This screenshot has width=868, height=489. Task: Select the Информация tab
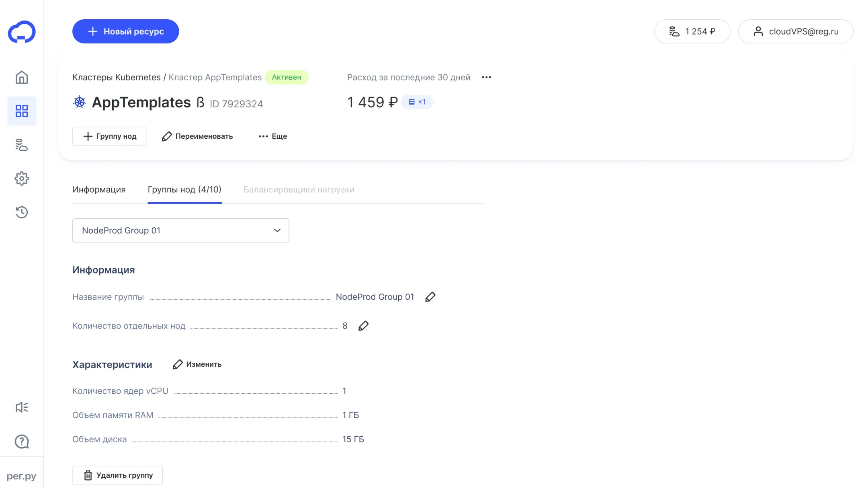point(99,189)
